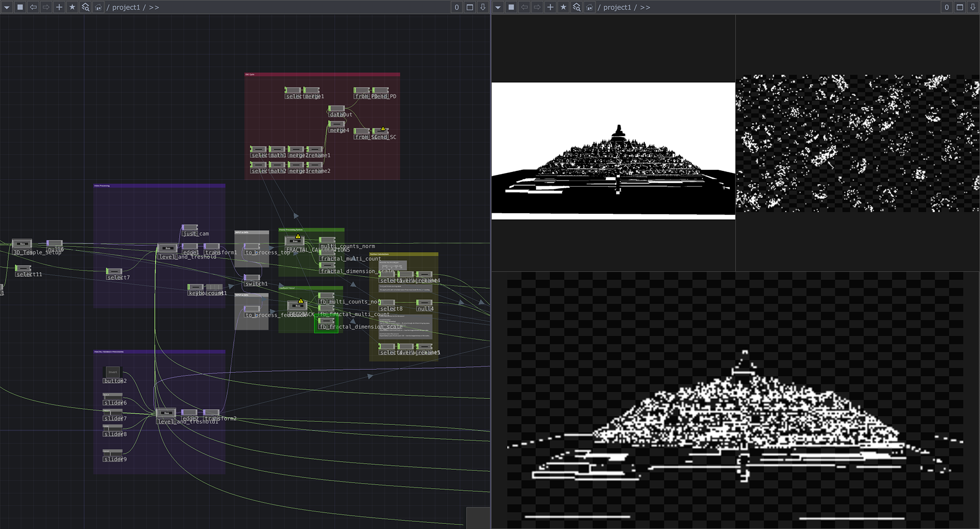Click warning icon on FEEDBACK node
The image size is (980, 529).
point(301,301)
